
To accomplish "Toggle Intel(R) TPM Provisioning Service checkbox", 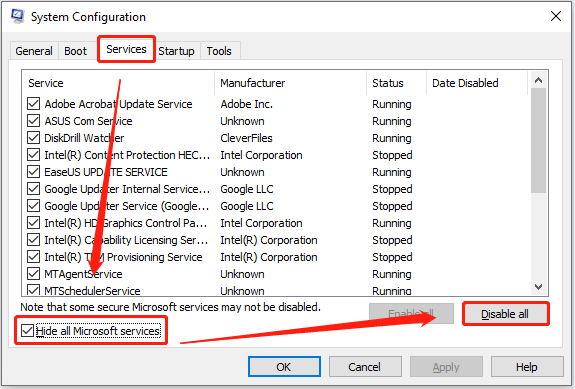I will 33,257.
